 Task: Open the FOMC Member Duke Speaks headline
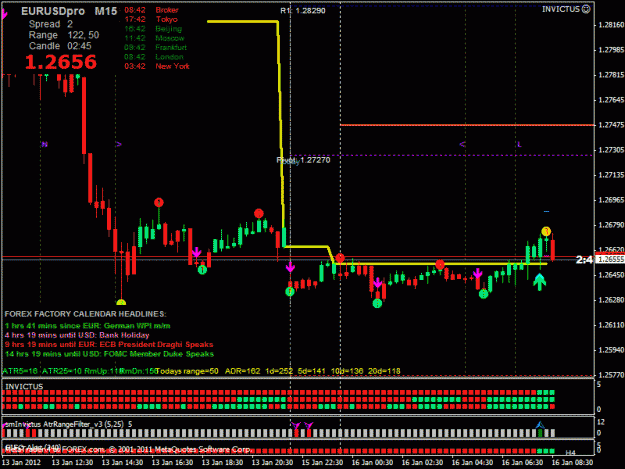click(x=109, y=354)
